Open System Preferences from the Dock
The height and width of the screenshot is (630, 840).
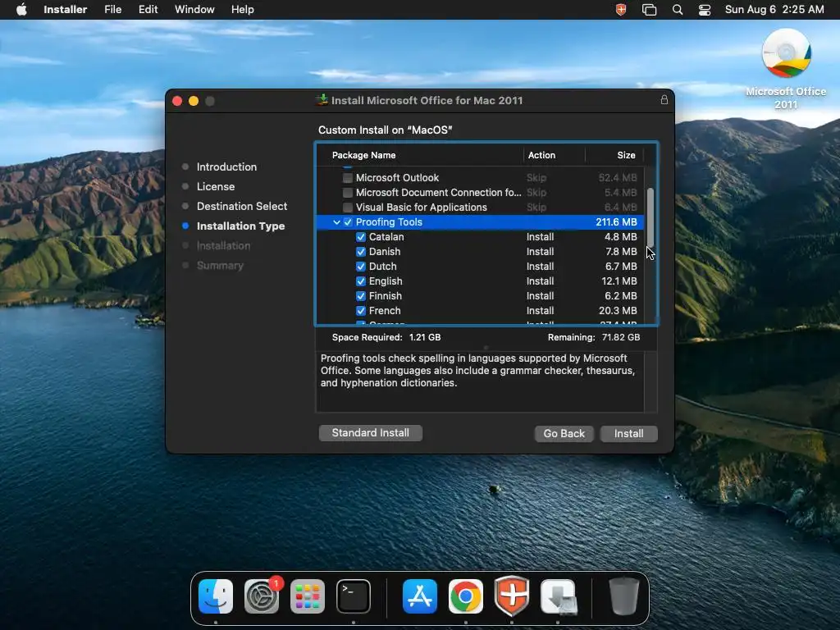[262, 596]
